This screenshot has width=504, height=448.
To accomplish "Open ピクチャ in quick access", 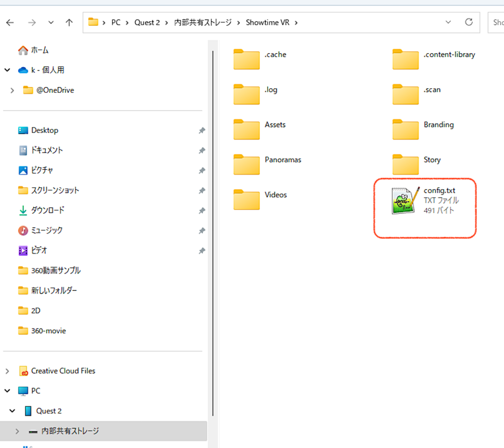I will point(35,170).
